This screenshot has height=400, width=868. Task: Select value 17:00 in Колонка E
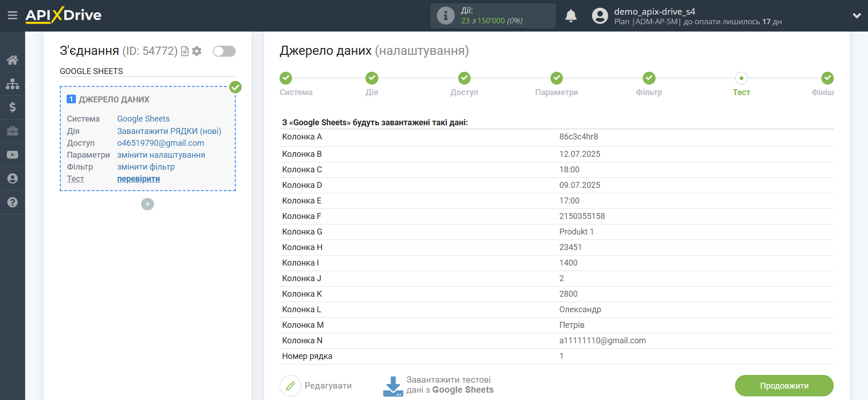click(x=569, y=201)
